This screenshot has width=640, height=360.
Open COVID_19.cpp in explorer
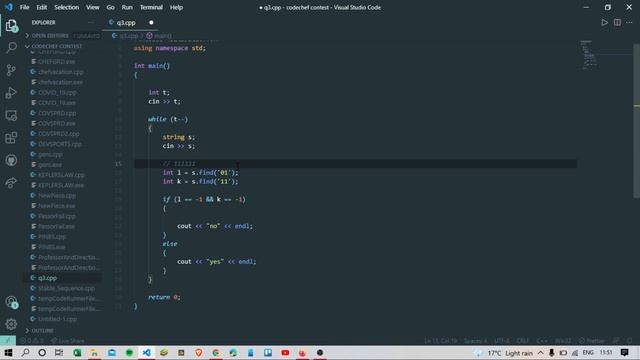57,93
